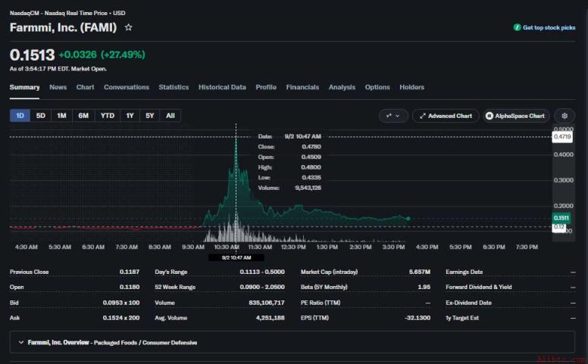Screen dimensions: 588x364
Task: Click the tooltip Volume value 9,543,126
Action: (x=308, y=188)
